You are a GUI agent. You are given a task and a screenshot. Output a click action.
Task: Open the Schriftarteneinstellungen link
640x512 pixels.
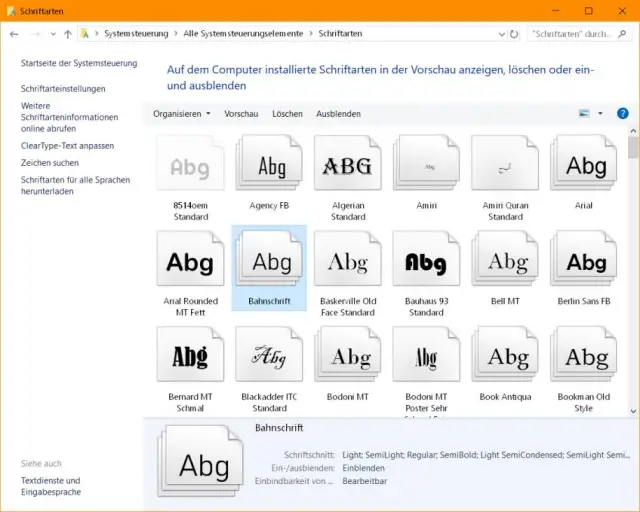coord(63,89)
